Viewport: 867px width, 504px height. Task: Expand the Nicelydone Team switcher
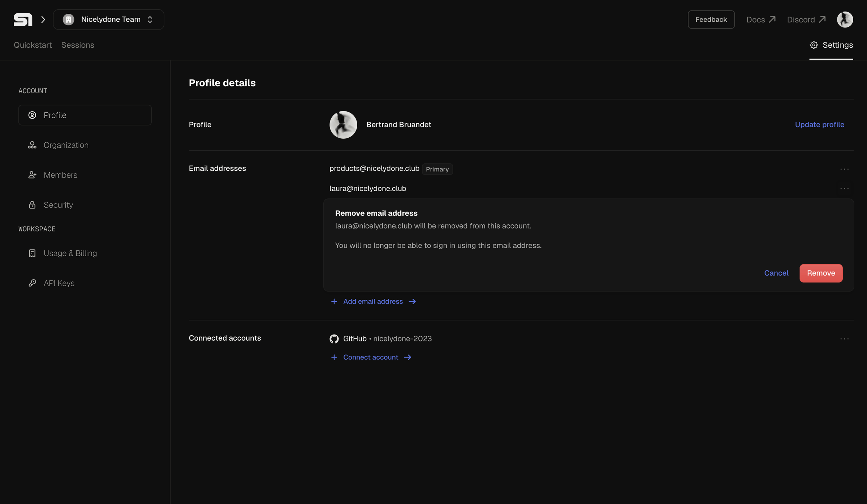pyautogui.click(x=109, y=20)
